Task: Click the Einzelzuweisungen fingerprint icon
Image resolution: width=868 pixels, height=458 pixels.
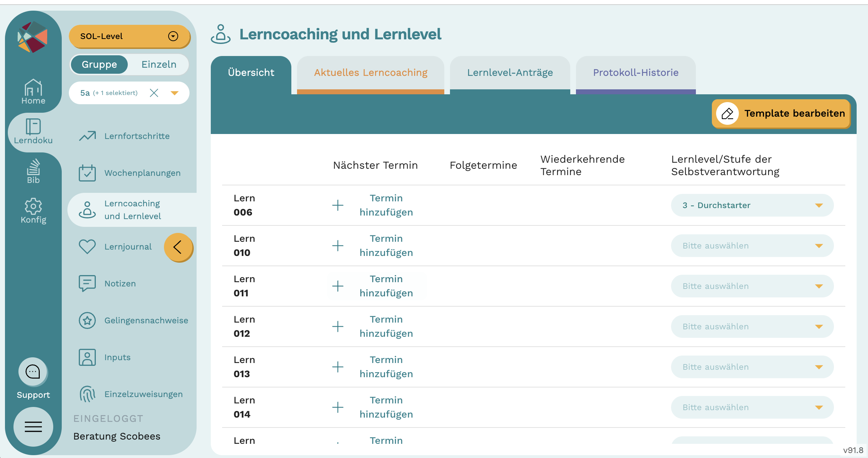Action: [87, 394]
